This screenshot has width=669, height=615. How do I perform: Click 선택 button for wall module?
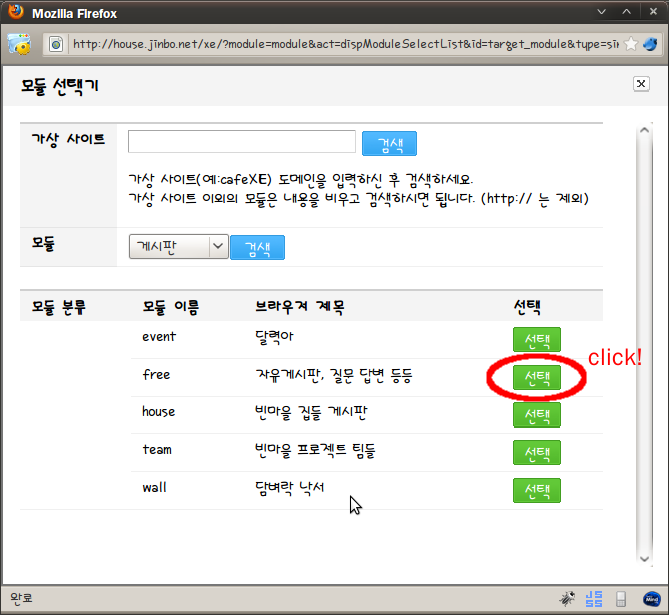point(537,490)
